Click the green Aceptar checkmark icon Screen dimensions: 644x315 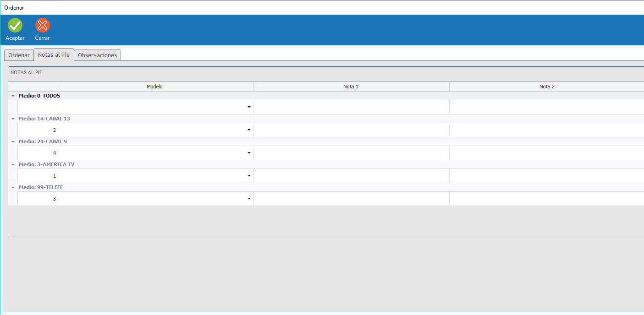15,26
